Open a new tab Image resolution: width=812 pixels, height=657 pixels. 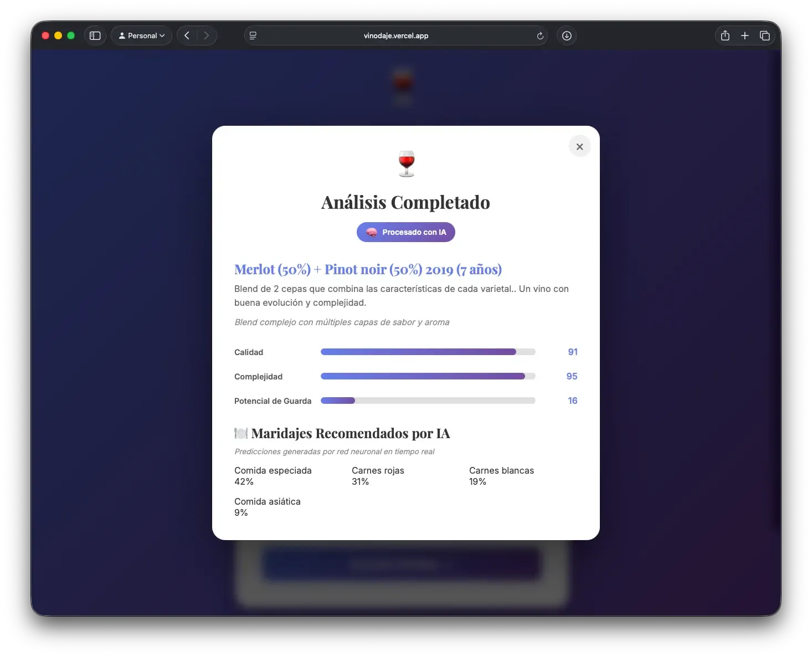(745, 35)
